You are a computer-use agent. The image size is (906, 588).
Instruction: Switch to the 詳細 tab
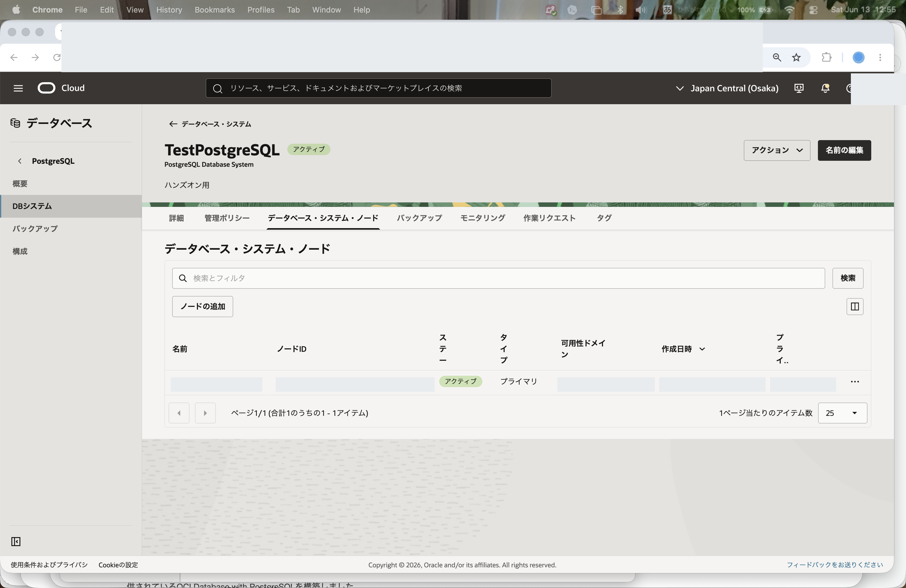click(176, 218)
